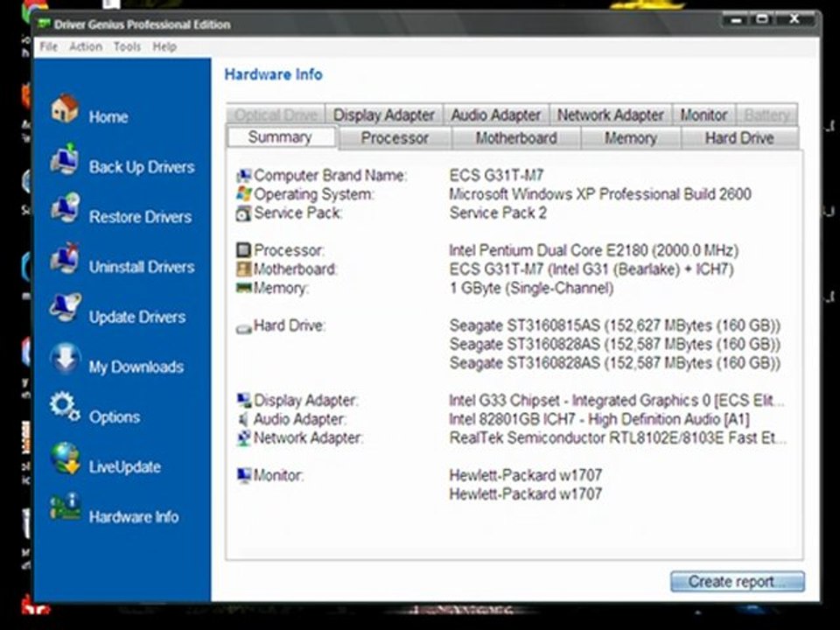
Task: Switch to the Hard Drive tab
Action: click(x=740, y=138)
